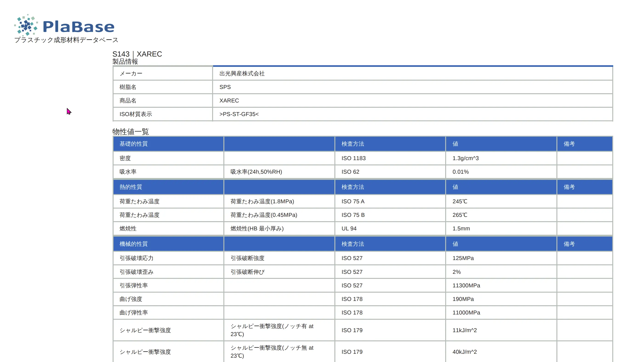Select the メーカー label cell
Viewport: 644px width, 362px height.
point(163,74)
